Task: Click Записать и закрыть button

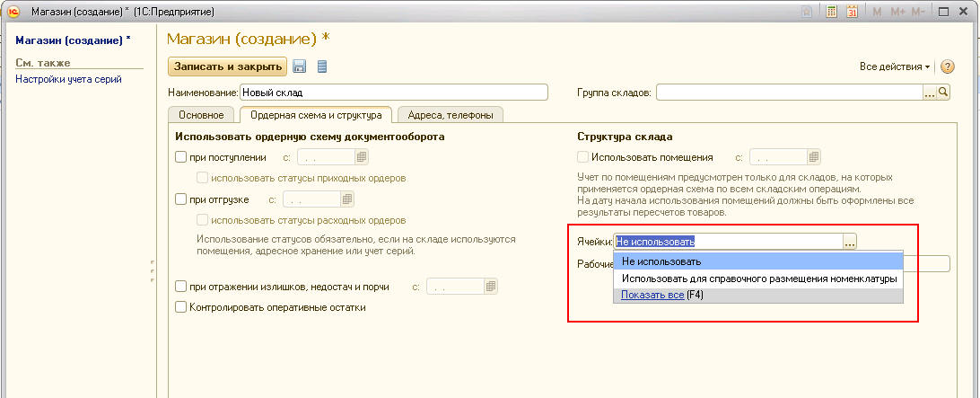Action: point(228,66)
